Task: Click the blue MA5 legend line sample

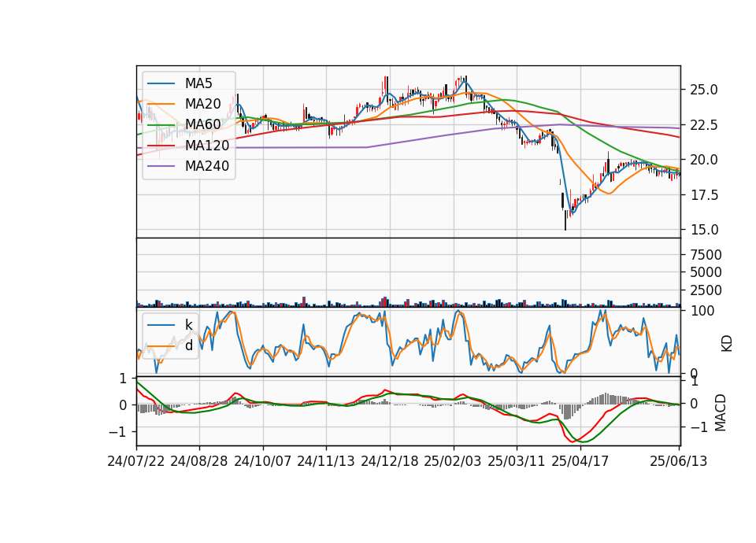Action: click(x=161, y=83)
